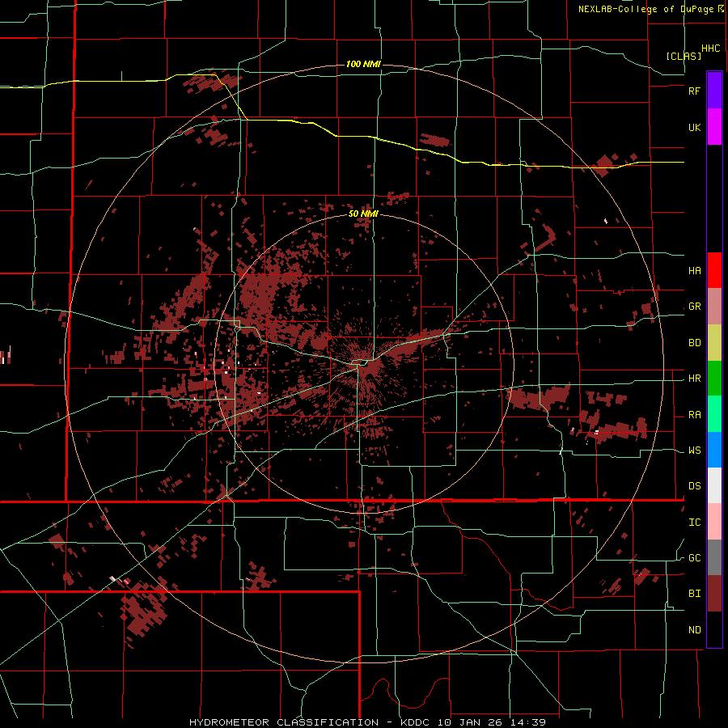
Task: Click the "GC" ground clutter legend label
Action: tap(694, 558)
